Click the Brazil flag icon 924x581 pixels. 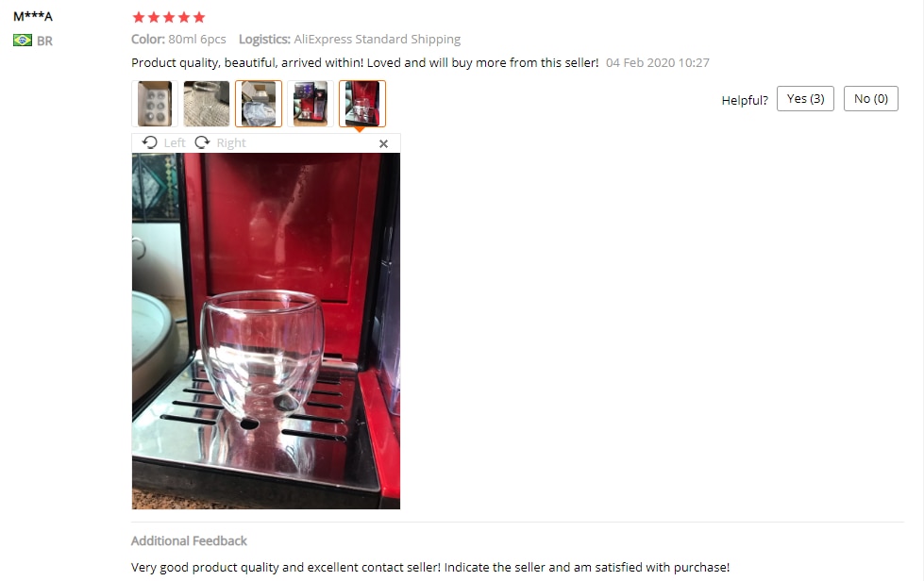coord(23,40)
